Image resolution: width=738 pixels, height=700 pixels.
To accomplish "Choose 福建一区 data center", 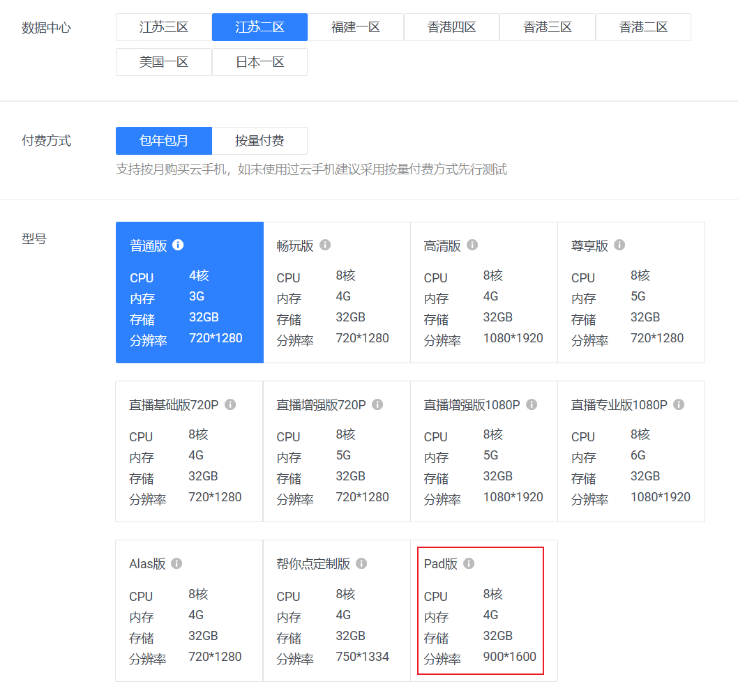I will (x=356, y=27).
